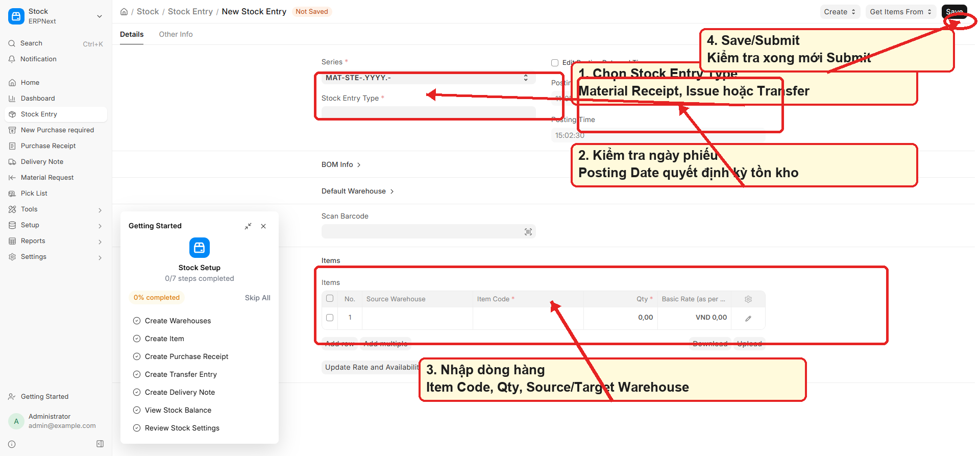
Task: Close the Getting Started panel
Action: [x=263, y=226]
